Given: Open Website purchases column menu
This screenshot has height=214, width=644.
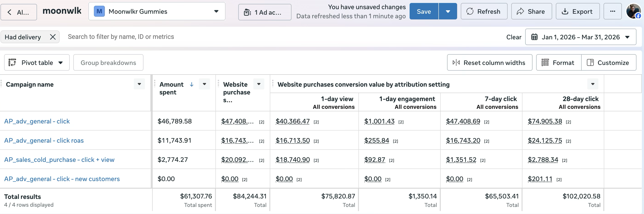Looking at the screenshot, I should [x=259, y=84].
